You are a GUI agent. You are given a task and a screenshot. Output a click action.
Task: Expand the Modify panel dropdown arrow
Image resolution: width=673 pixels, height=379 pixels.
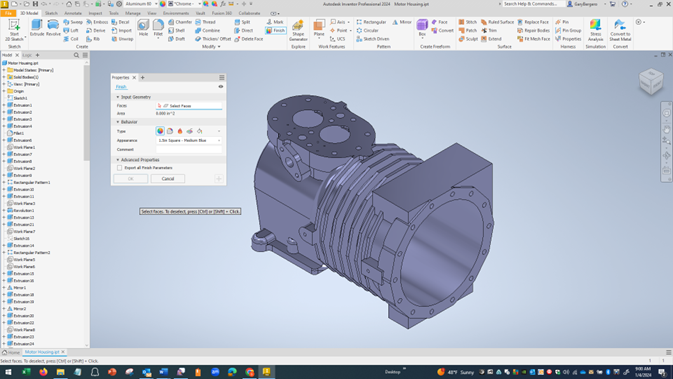[219, 46]
